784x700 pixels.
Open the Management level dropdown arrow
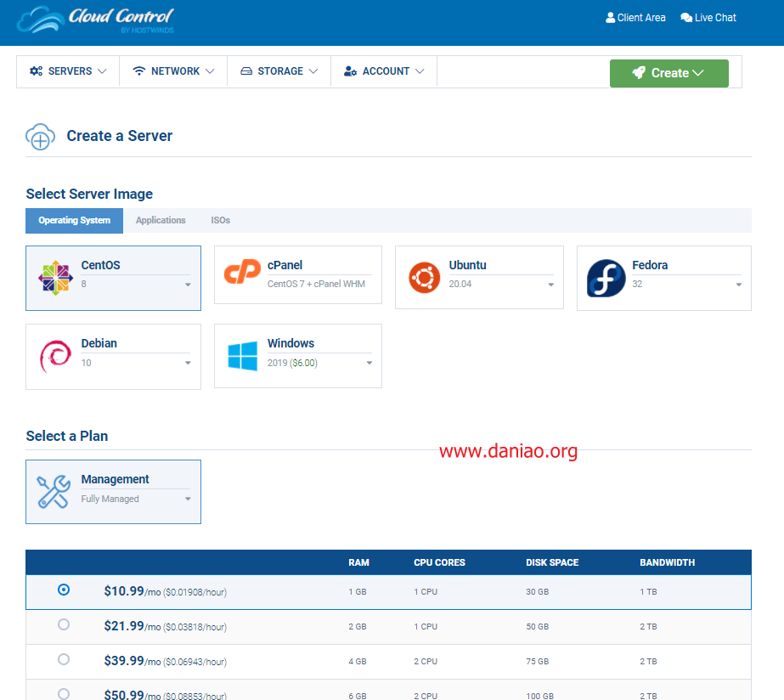tap(188, 499)
